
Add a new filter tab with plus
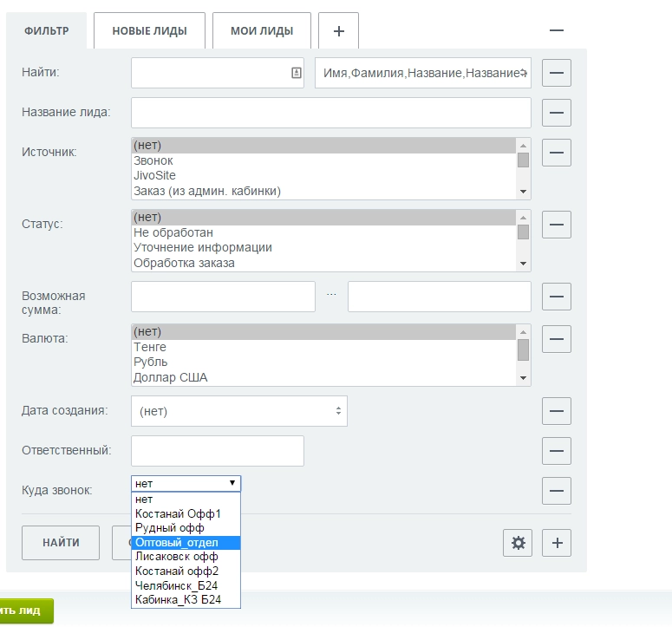(x=338, y=31)
